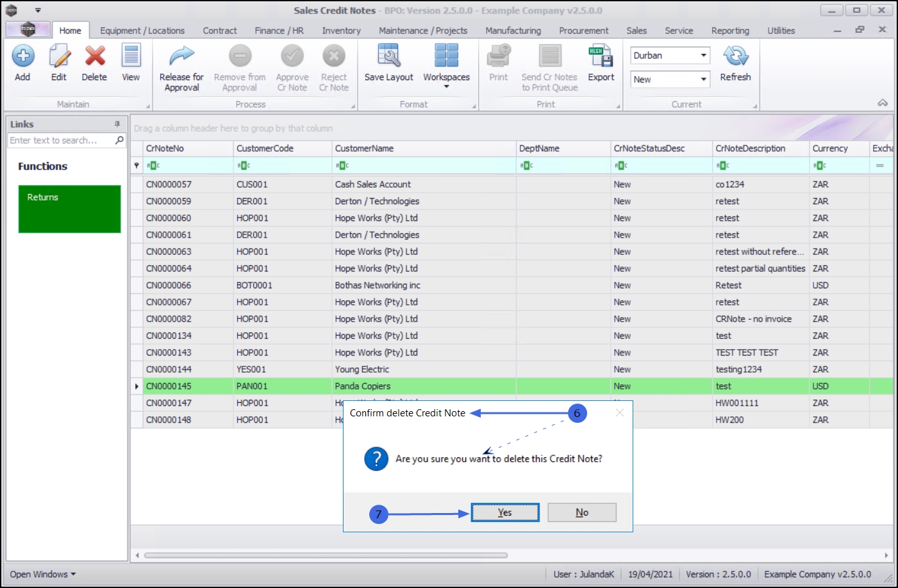Viewport: 898px width, 588px height.
Task: Click the red Delete icon
Action: [x=95, y=58]
